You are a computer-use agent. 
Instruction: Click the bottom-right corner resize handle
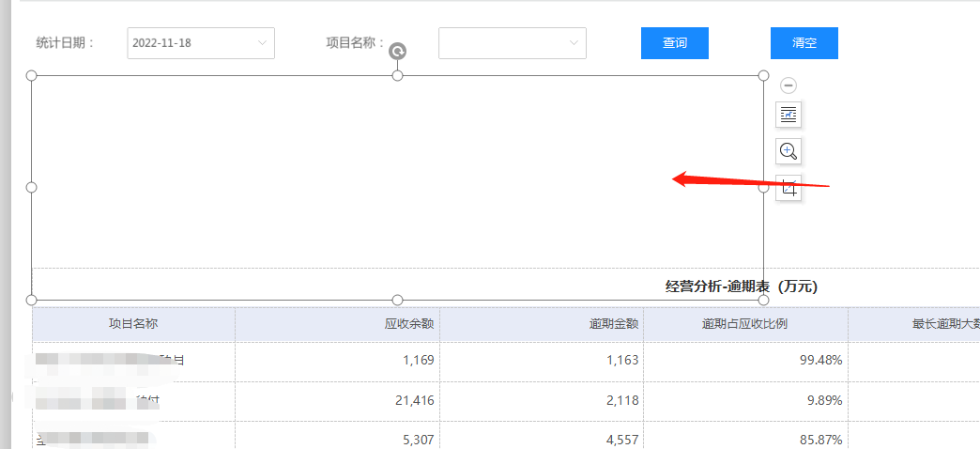[763, 300]
